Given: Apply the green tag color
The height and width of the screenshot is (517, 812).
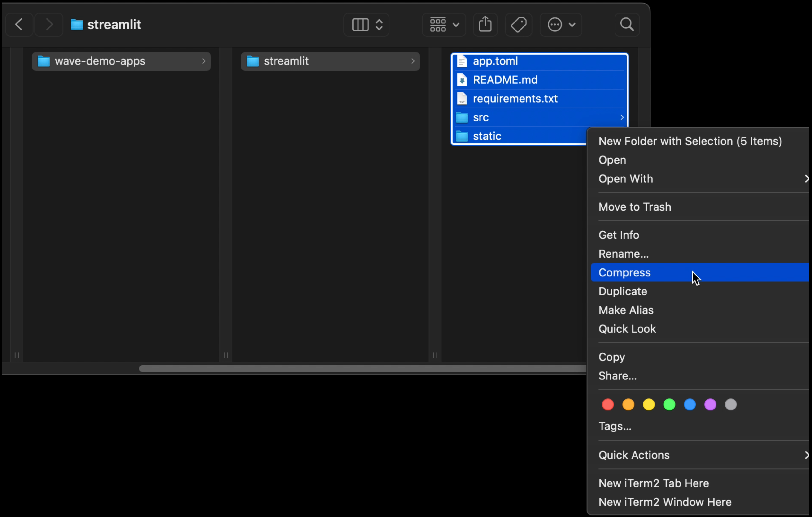Looking at the screenshot, I should coord(669,405).
